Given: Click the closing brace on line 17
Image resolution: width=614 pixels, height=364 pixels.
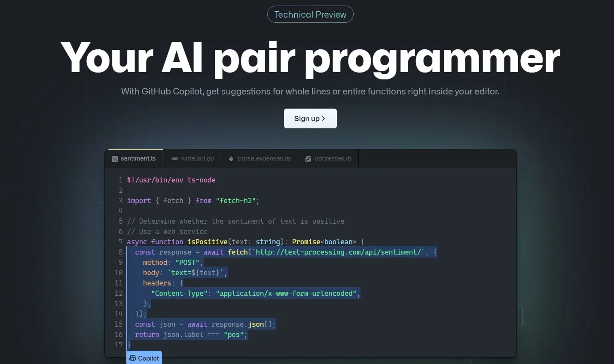Looking at the screenshot, I should coord(129,345).
